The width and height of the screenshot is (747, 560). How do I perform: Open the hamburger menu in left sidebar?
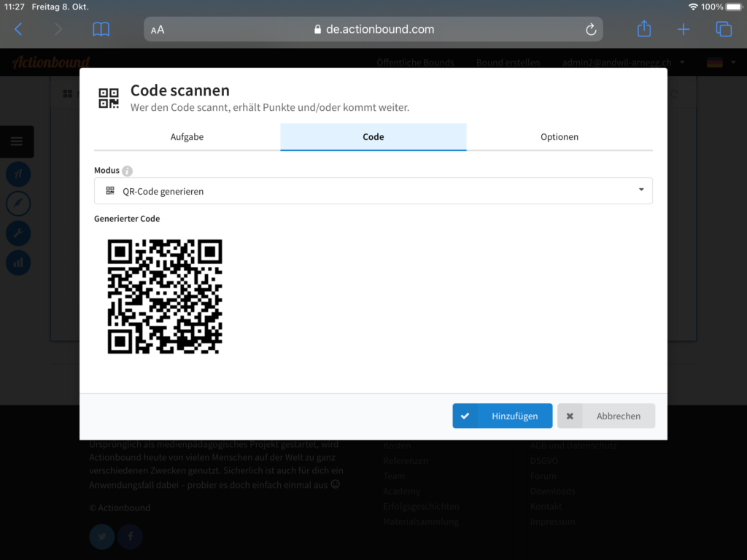[x=17, y=141]
